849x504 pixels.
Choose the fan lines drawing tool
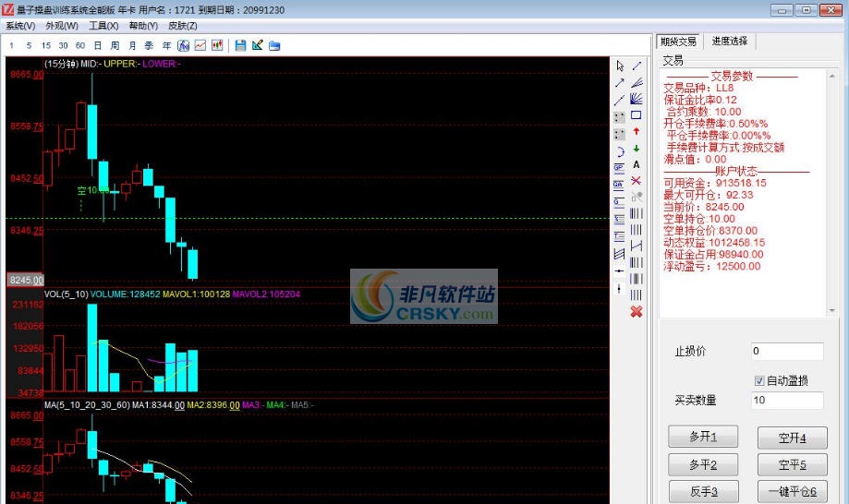coord(637,83)
